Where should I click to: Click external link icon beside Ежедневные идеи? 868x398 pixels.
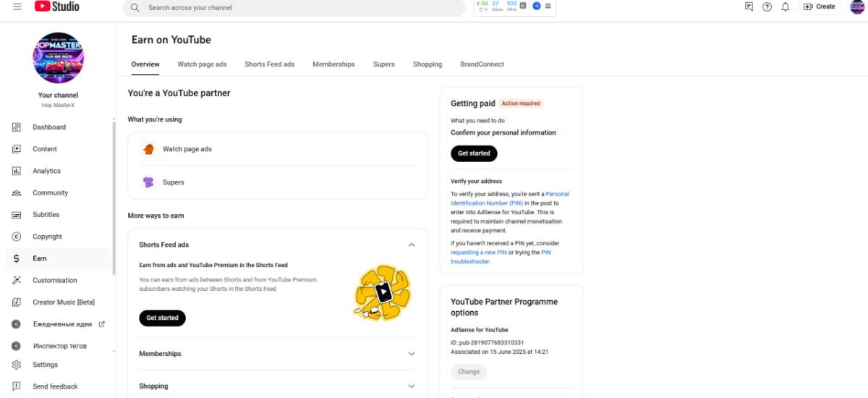(x=102, y=324)
